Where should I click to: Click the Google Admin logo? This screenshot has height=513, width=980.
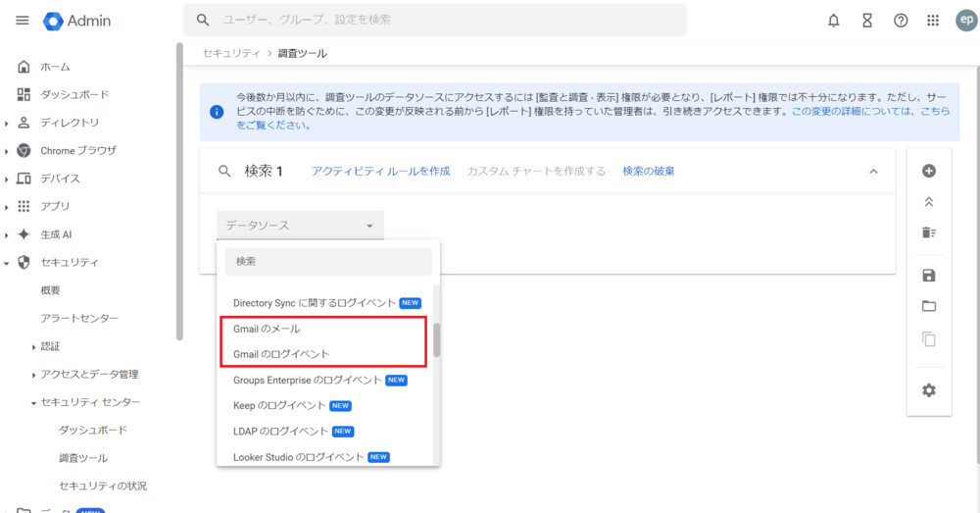tap(76, 21)
